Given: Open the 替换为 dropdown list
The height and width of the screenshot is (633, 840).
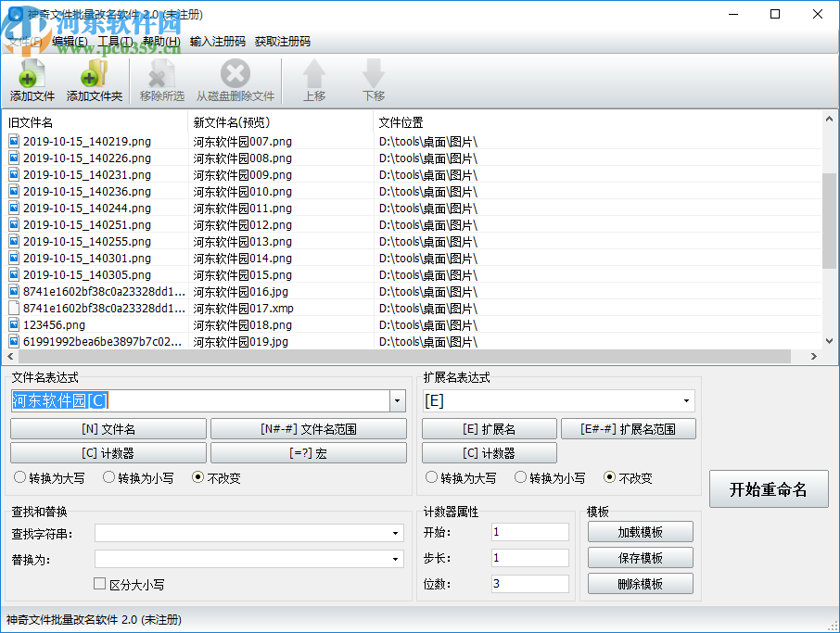Looking at the screenshot, I should coord(392,557).
